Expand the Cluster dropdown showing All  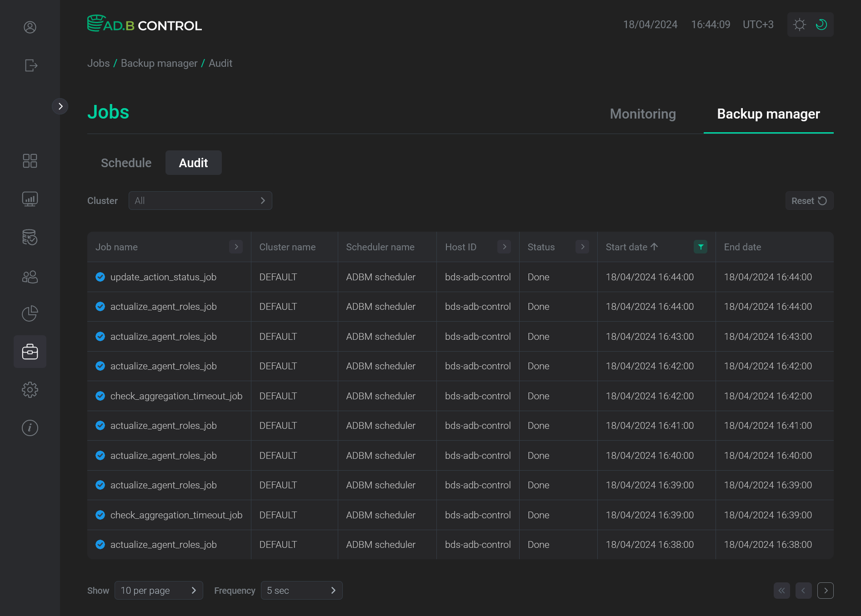click(x=200, y=200)
